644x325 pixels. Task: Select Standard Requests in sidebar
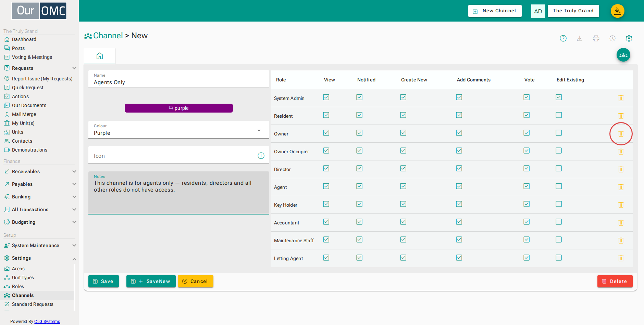coord(33,304)
